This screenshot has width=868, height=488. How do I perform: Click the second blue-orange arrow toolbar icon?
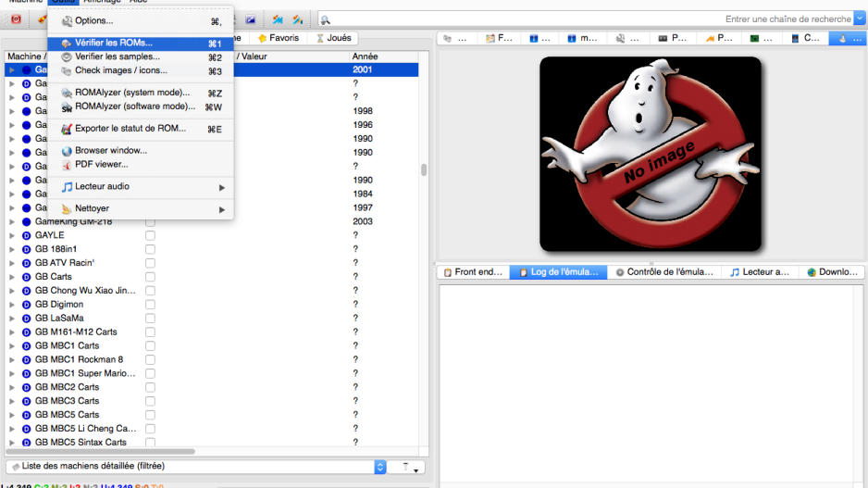click(x=298, y=20)
